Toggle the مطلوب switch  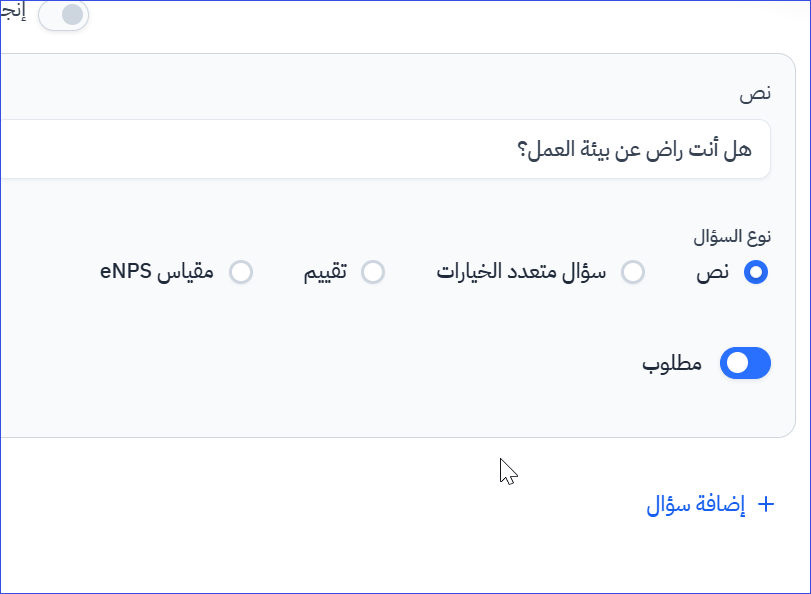(746, 364)
